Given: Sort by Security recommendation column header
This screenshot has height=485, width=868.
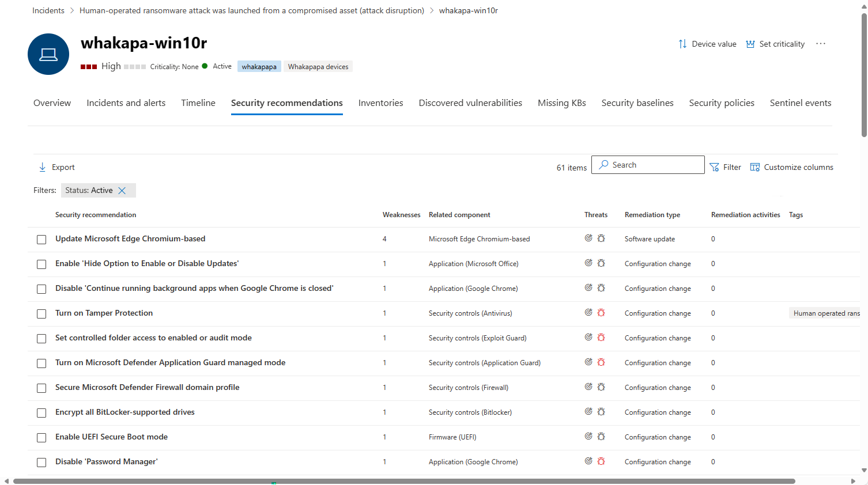Looking at the screenshot, I should click(x=96, y=215).
